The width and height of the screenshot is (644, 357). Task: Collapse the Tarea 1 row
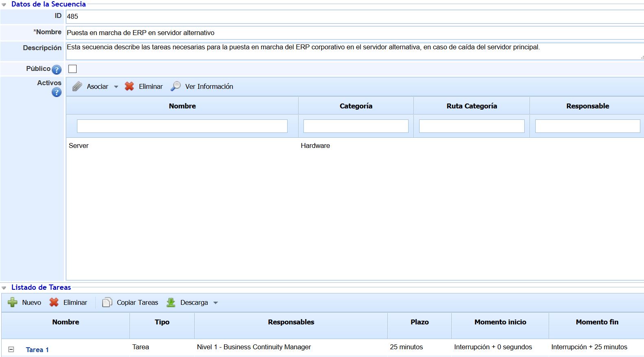tap(11, 349)
